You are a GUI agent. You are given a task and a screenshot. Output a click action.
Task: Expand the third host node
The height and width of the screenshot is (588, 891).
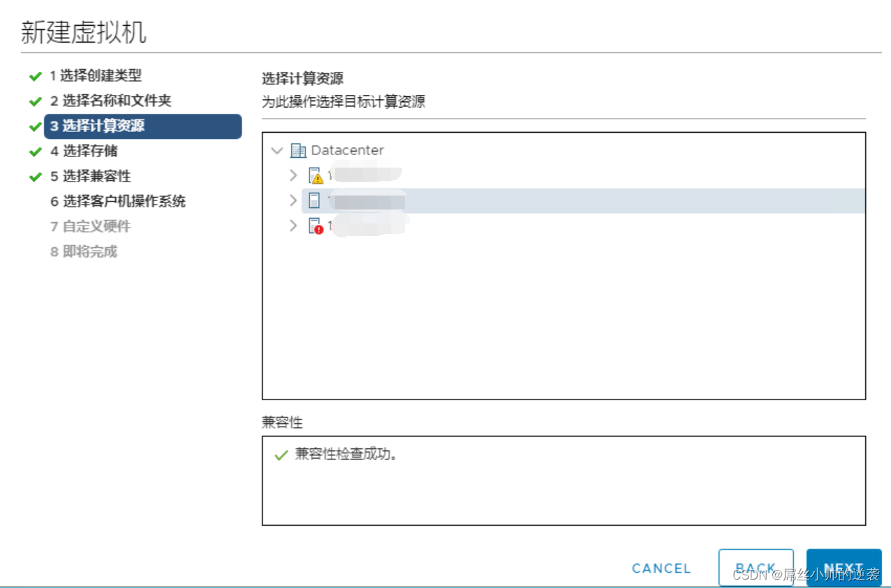click(293, 226)
